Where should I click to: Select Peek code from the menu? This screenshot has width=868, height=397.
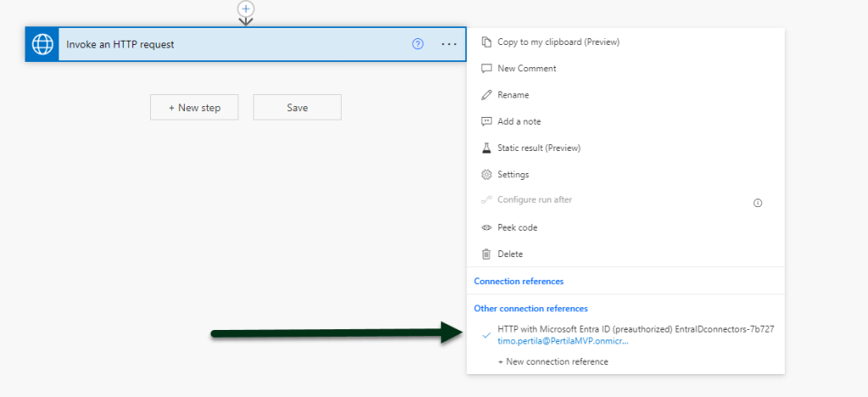click(517, 227)
